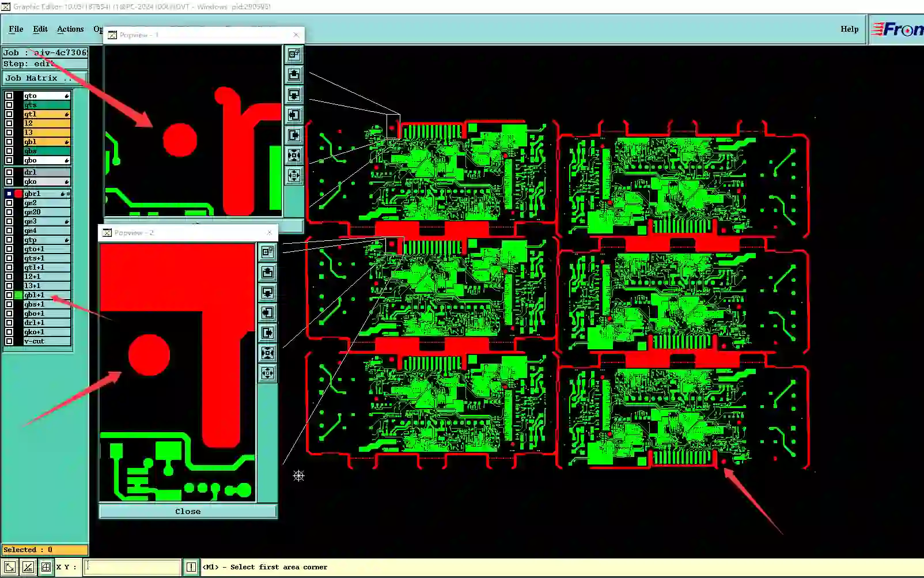The height and width of the screenshot is (578, 924).
Task: Pan down in Popview 2
Action: coord(267,292)
